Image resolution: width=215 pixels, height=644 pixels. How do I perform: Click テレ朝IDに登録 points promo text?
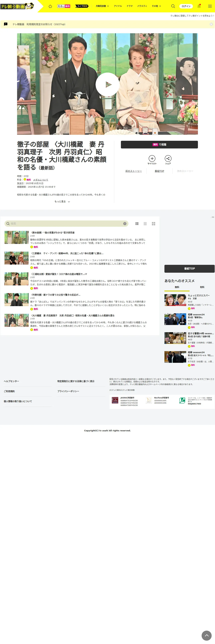(192, 16)
